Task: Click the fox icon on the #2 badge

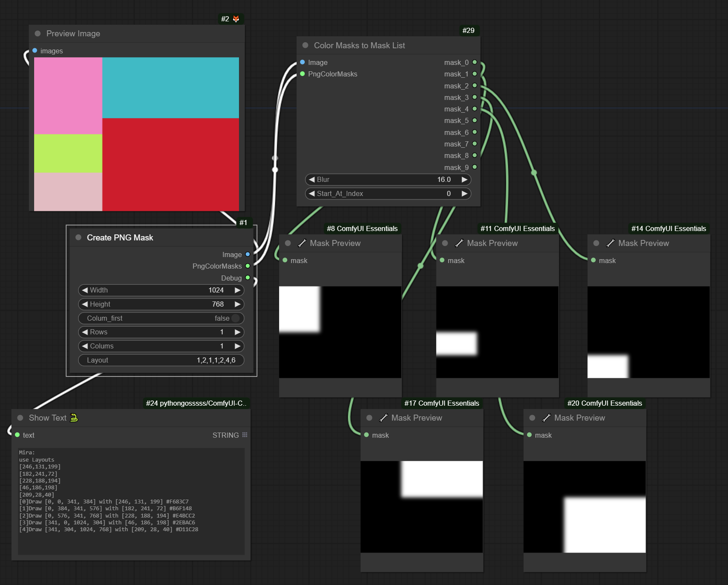Action: [236, 19]
